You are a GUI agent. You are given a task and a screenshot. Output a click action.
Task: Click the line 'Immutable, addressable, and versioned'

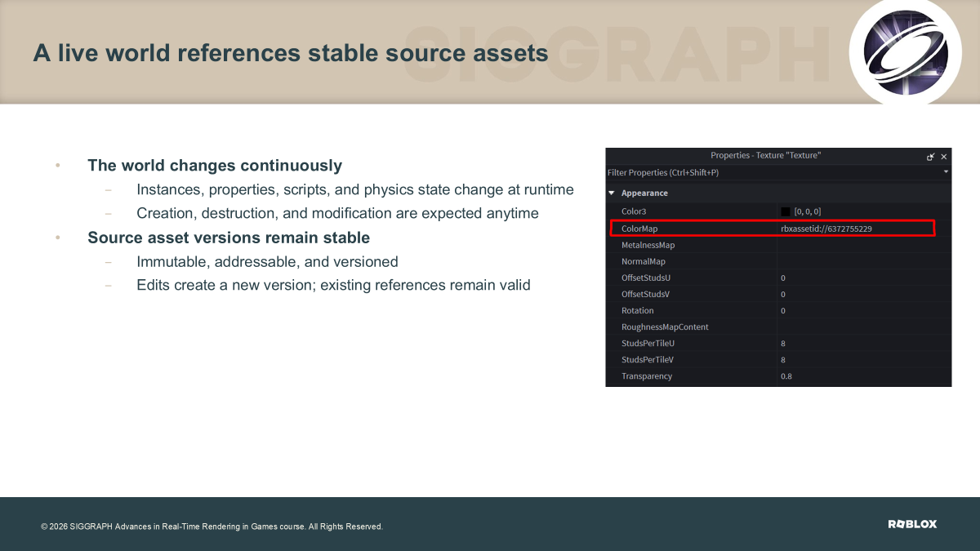[x=268, y=262]
